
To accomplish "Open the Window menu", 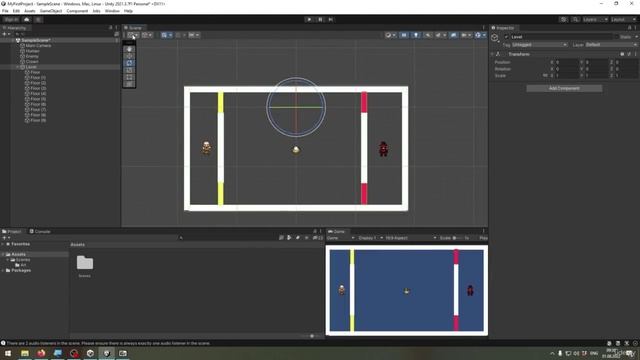I will 112,11.
